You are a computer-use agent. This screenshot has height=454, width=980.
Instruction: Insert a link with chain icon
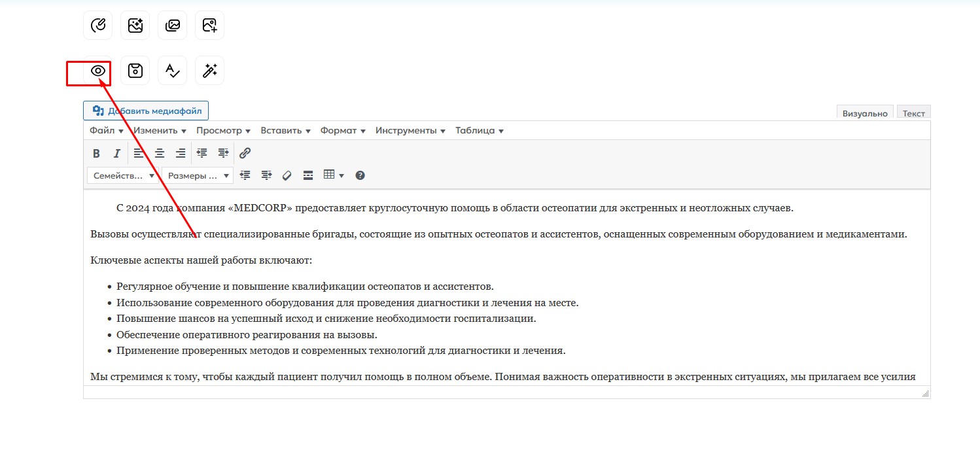(x=245, y=154)
